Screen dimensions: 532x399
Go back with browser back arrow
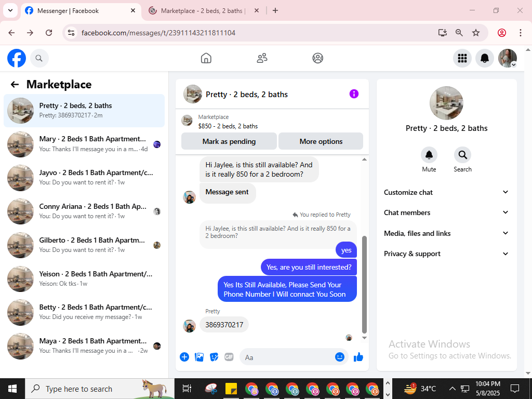[11, 33]
